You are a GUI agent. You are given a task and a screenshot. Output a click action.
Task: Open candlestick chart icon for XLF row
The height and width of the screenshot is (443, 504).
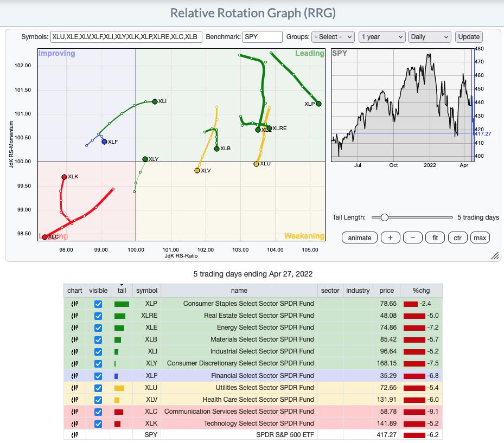point(74,376)
